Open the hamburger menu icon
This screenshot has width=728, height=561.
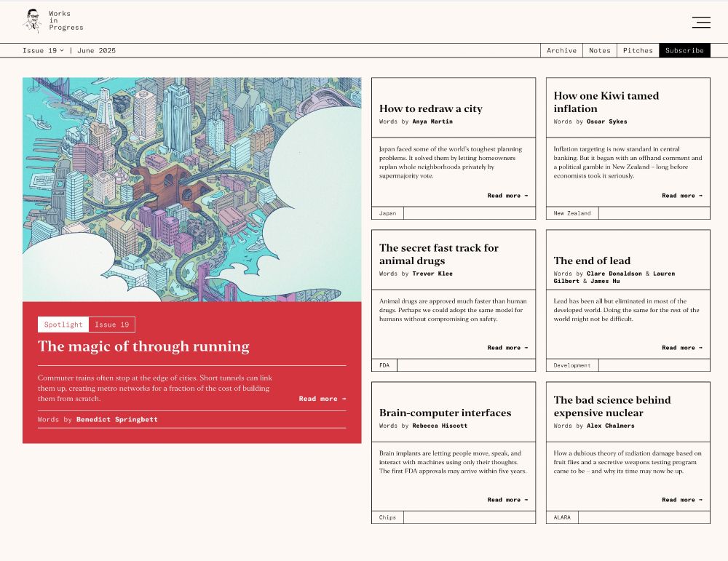click(701, 23)
